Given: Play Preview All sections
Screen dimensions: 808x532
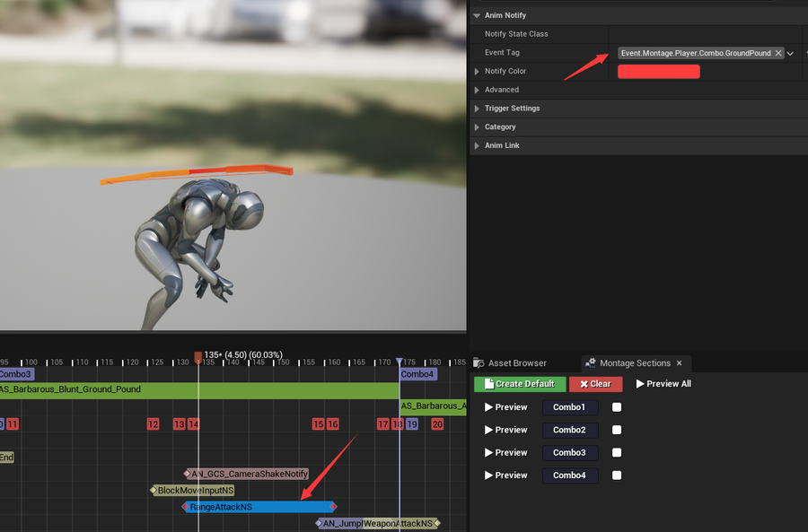Looking at the screenshot, I should [663, 384].
